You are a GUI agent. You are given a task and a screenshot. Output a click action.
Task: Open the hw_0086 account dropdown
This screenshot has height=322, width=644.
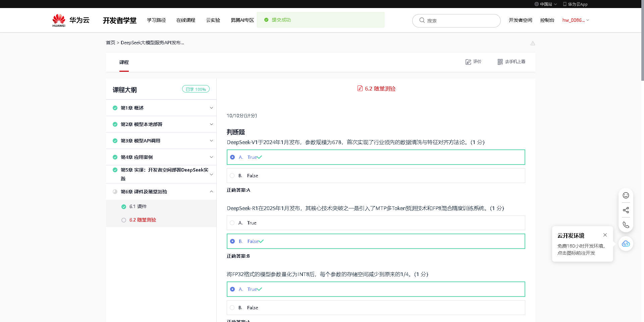coord(576,20)
